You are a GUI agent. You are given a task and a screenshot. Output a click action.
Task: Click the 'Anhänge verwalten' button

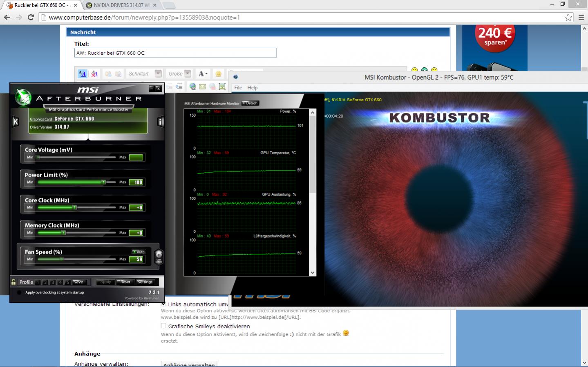click(189, 364)
